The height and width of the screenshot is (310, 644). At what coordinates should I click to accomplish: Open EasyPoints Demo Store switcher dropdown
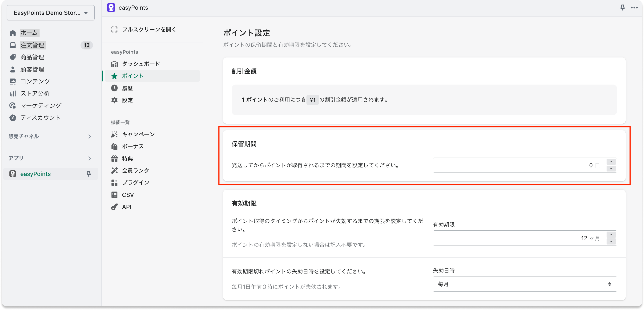[51, 13]
